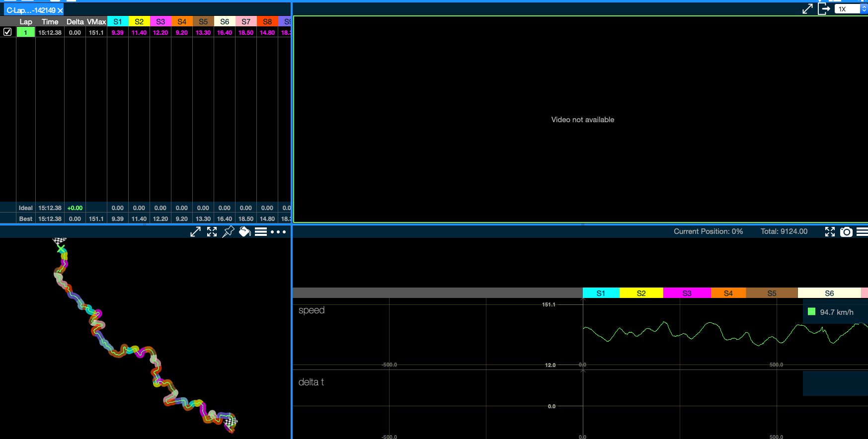Click the fit-to-view icon in the graph toolbar
Screen dimensions: 868x439
click(830, 232)
